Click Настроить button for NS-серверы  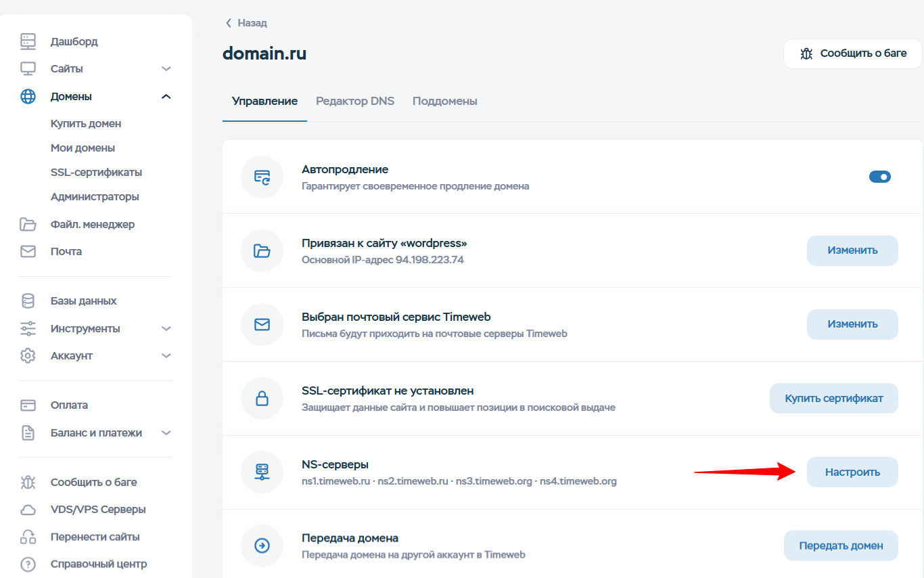852,472
